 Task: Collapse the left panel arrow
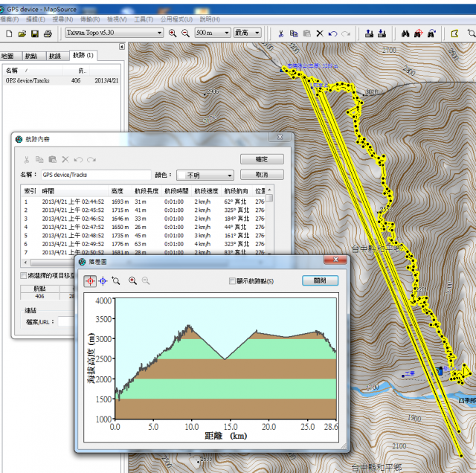coord(122,46)
